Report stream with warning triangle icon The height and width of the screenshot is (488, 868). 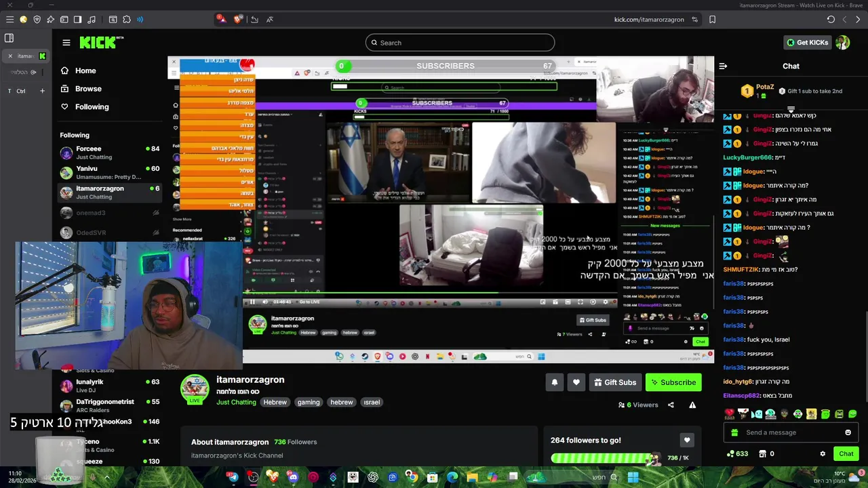pos(692,405)
